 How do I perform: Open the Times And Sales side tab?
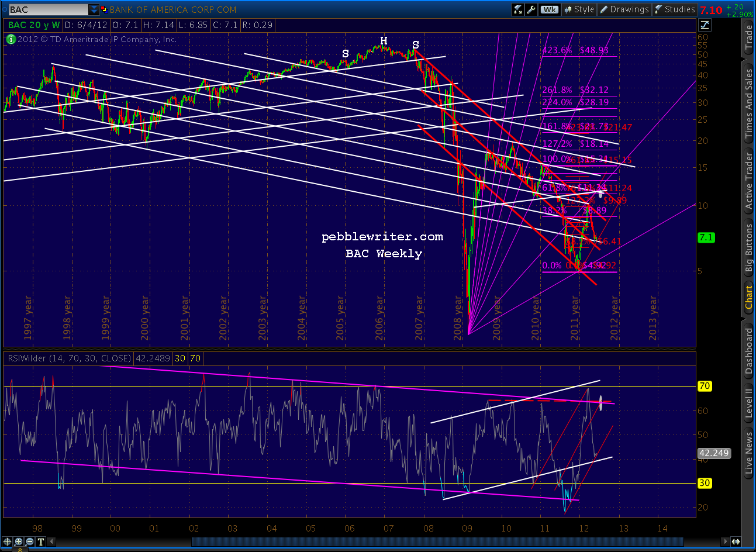pos(749,103)
